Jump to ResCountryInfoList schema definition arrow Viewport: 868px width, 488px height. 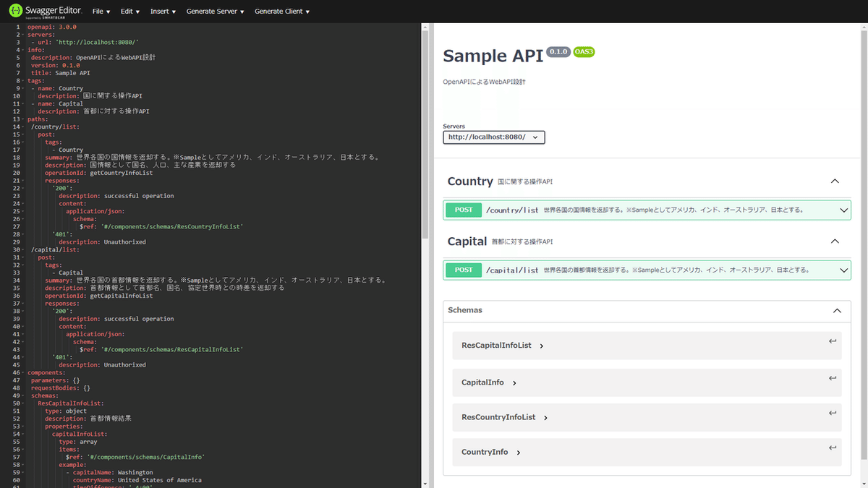(833, 413)
